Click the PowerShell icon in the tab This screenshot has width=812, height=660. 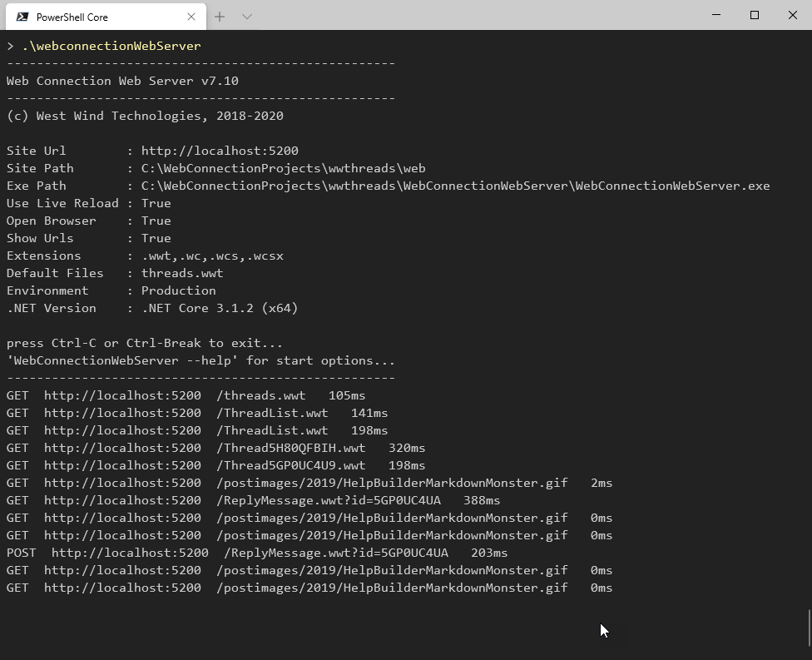pos(22,17)
